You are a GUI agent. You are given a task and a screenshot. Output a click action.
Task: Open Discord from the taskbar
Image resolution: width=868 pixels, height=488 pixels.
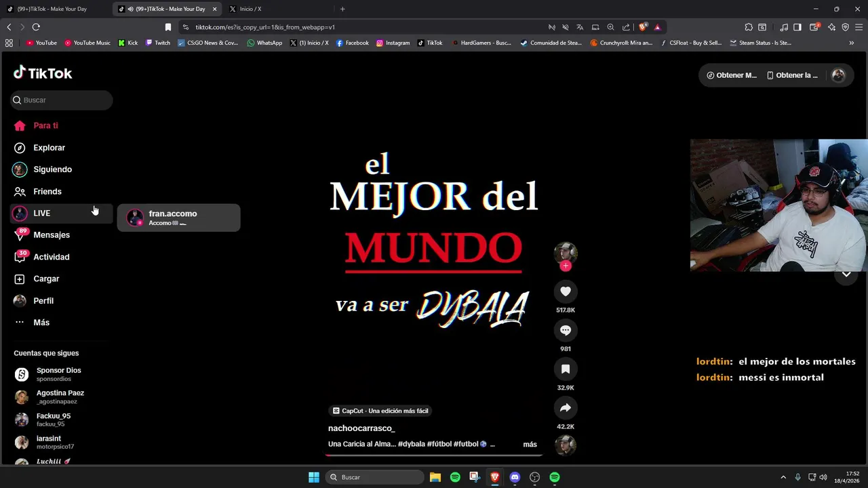515,477
